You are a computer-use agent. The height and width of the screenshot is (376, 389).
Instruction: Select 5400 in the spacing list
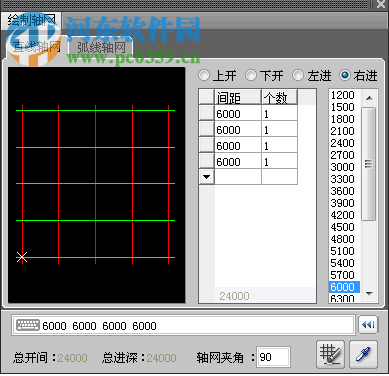click(x=343, y=263)
